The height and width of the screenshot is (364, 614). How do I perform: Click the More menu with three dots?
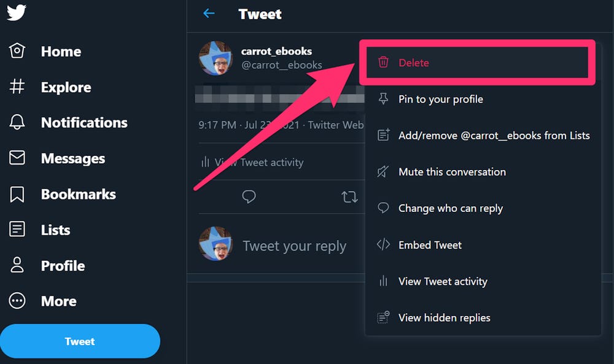tap(18, 301)
